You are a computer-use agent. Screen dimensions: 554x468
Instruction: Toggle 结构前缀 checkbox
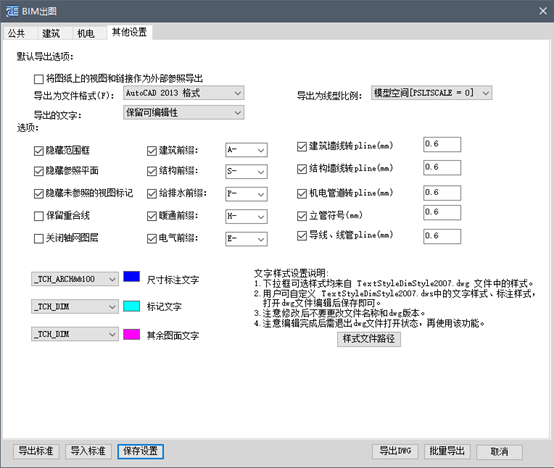coord(152,171)
